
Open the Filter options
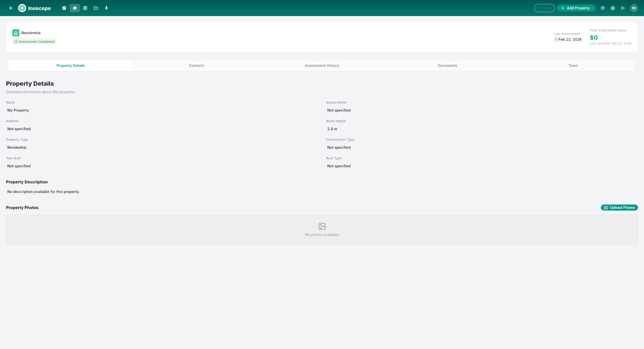click(544, 8)
